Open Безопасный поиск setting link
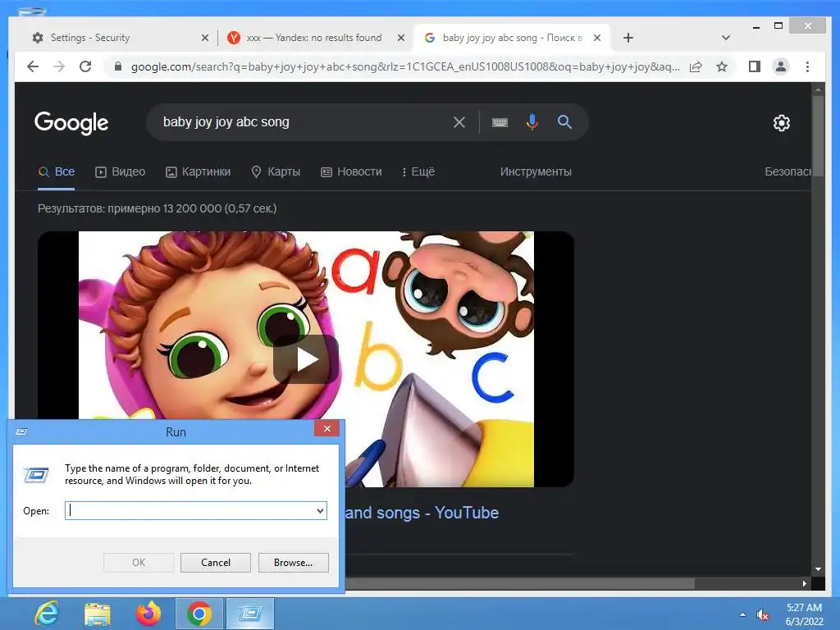The image size is (840, 630). tap(788, 171)
